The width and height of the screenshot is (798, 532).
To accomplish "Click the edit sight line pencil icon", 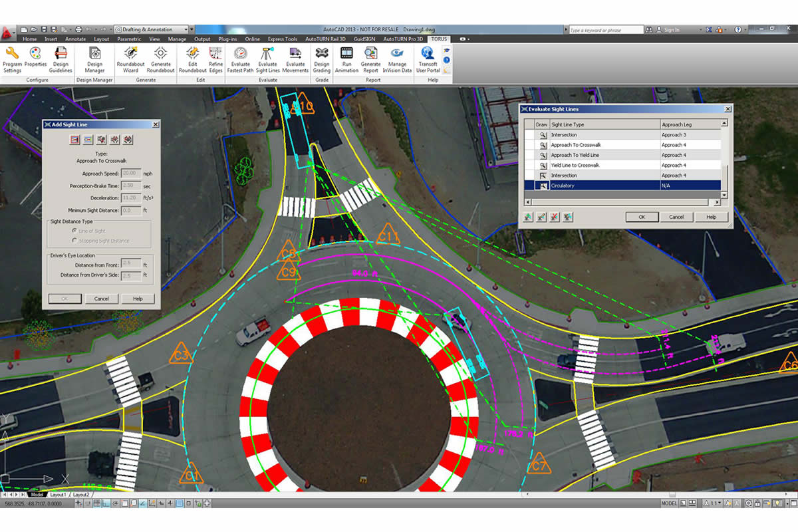I will click(541, 217).
